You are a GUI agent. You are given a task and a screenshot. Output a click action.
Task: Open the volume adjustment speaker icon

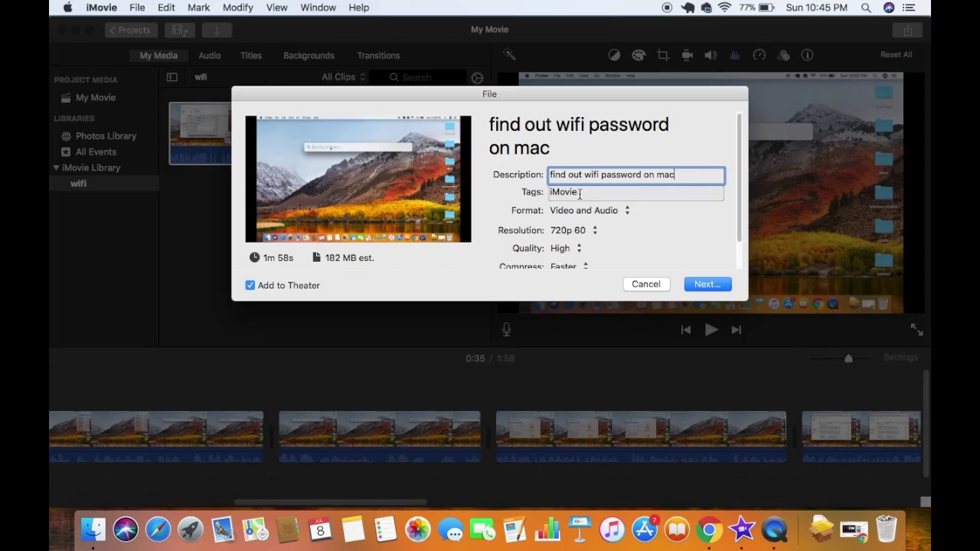710,55
